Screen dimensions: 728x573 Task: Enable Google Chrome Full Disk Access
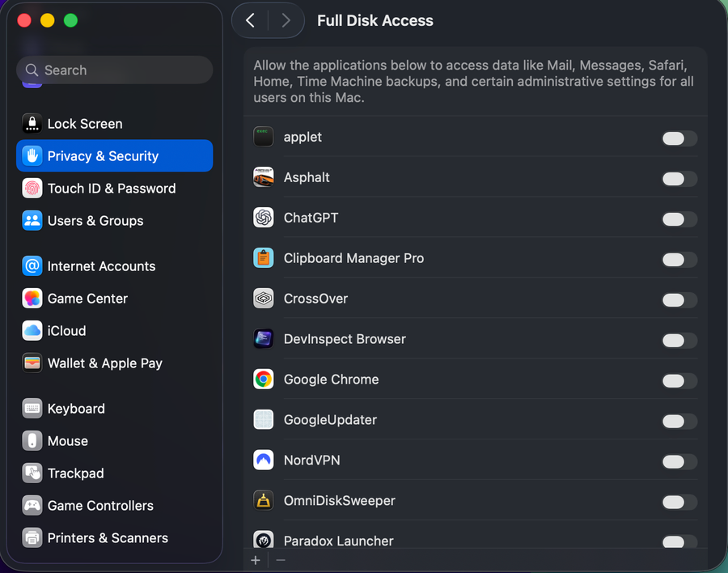coord(679,381)
